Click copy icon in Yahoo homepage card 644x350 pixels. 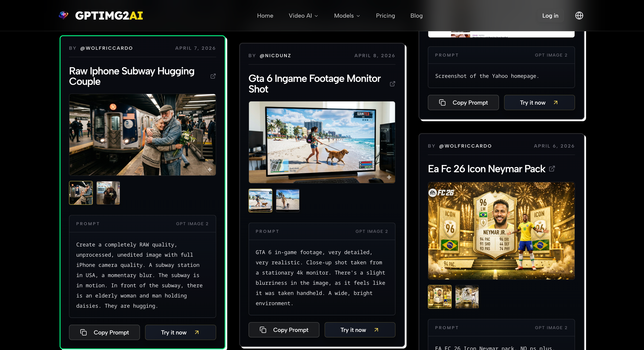point(442,103)
